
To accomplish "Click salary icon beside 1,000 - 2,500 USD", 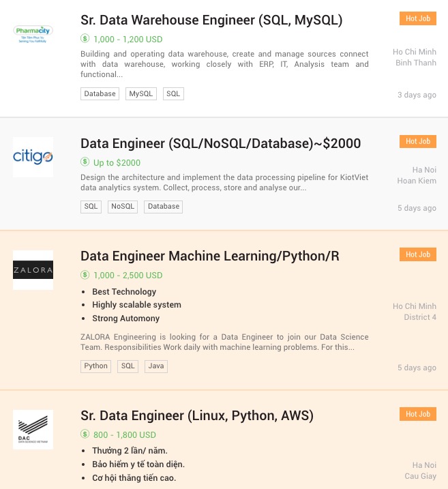I will point(85,275).
